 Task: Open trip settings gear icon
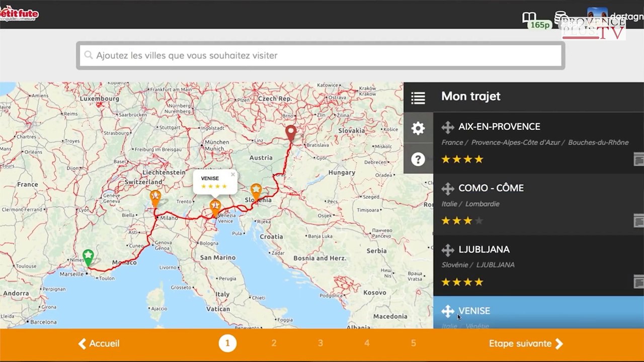click(x=418, y=129)
